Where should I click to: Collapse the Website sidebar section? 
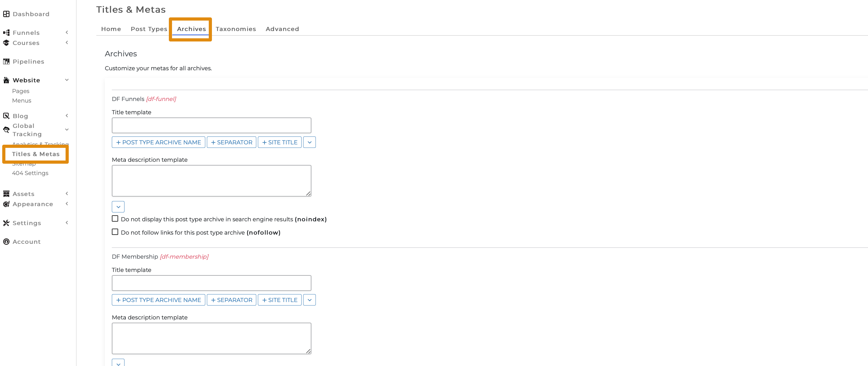point(67,80)
